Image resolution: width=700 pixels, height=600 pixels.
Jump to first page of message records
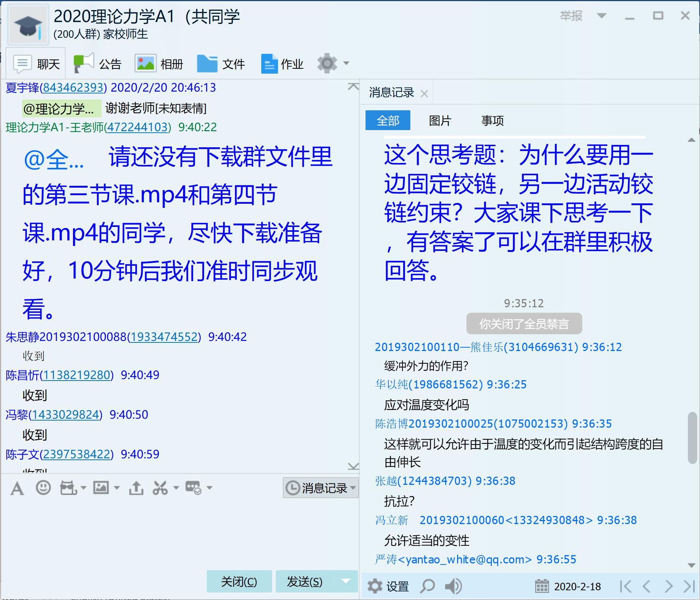tap(625, 586)
